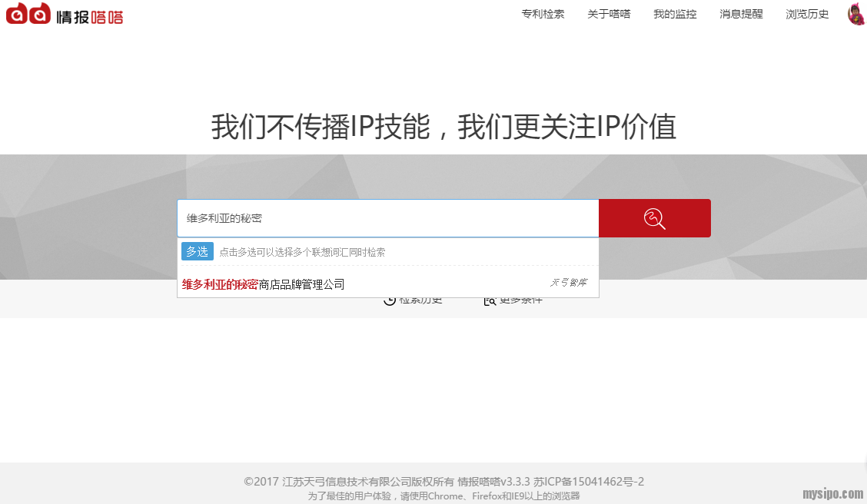Click the search input with 维多利亚的秘密
This screenshot has height=504, width=867.
click(x=387, y=218)
